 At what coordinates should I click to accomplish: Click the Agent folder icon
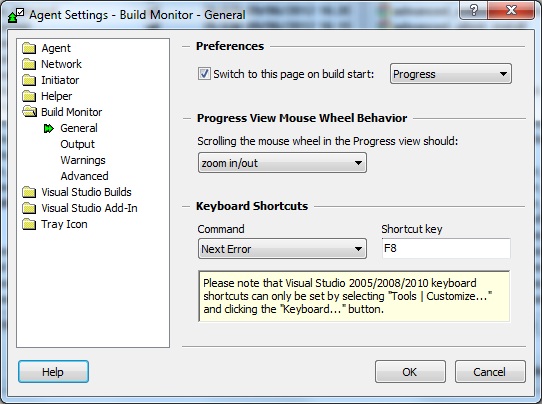(x=29, y=48)
